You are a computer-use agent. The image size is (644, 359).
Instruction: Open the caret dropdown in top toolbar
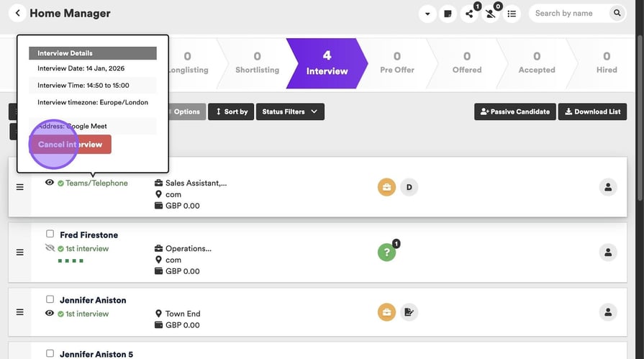427,13
